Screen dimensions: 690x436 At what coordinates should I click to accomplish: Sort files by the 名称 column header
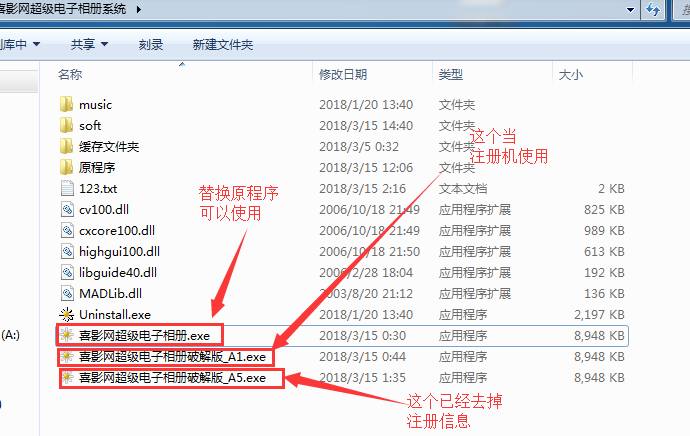point(70,74)
